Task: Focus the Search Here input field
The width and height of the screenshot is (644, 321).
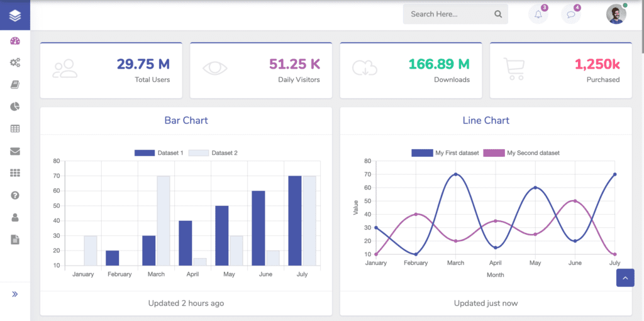Action: pos(455,14)
